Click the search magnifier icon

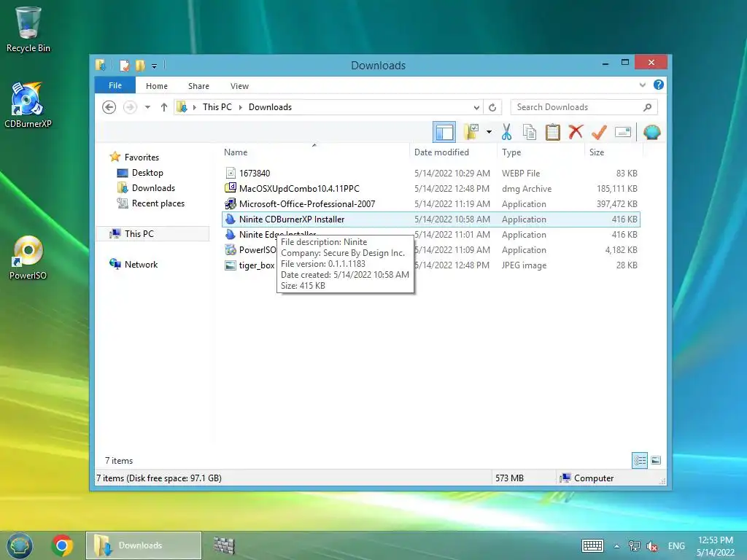(x=647, y=107)
